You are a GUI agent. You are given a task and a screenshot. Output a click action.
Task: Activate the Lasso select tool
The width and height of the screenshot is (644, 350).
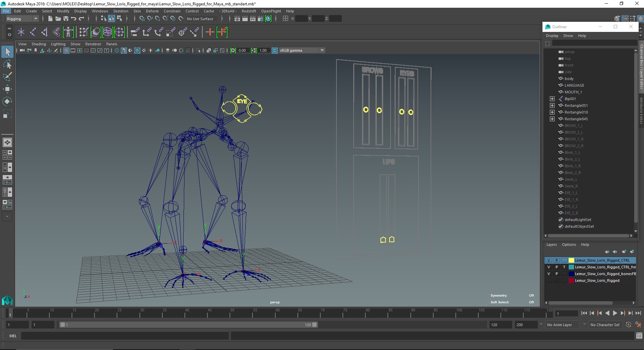(7, 64)
